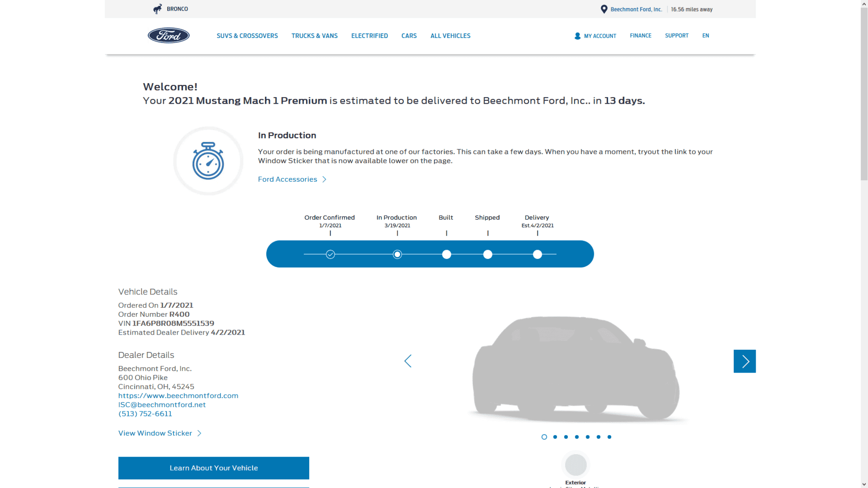Click the Dealer Details heading
The width and height of the screenshot is (868, 488).
click(146, 355)
